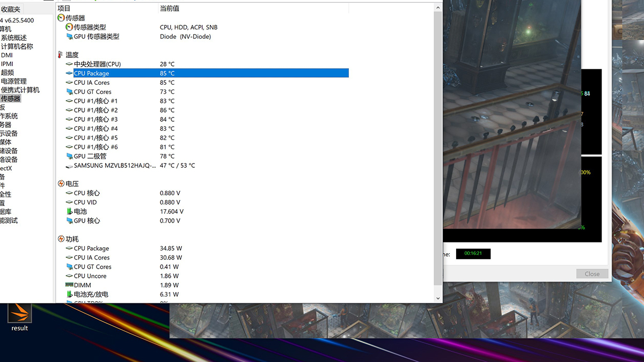Click the 0.41 W GT Cores value
The width and height of the screenshot is (644, 362).
coord(170,267)
